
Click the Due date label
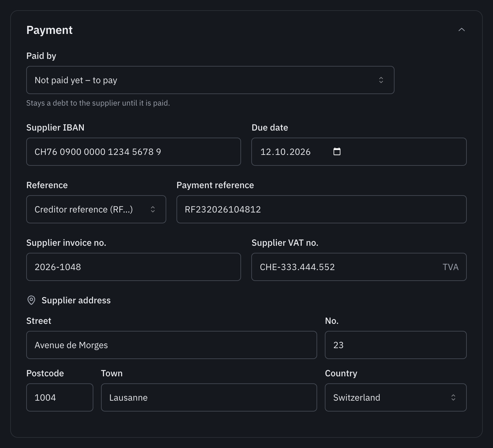270,127
